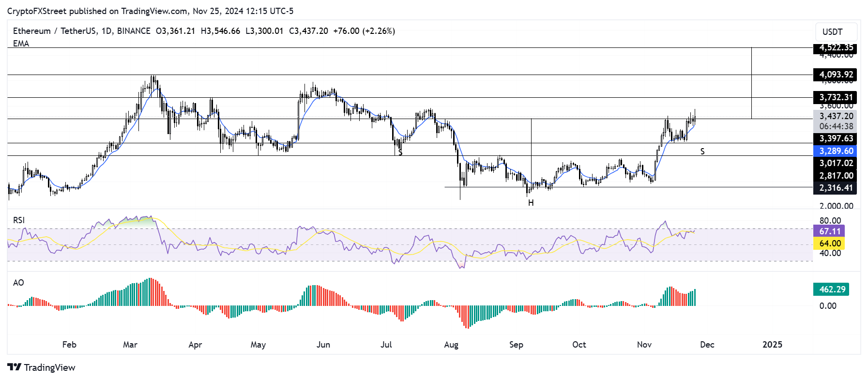Select the 3,732.31 price label
This screenshot has height=380, width=868.
[x=835, y=97]
